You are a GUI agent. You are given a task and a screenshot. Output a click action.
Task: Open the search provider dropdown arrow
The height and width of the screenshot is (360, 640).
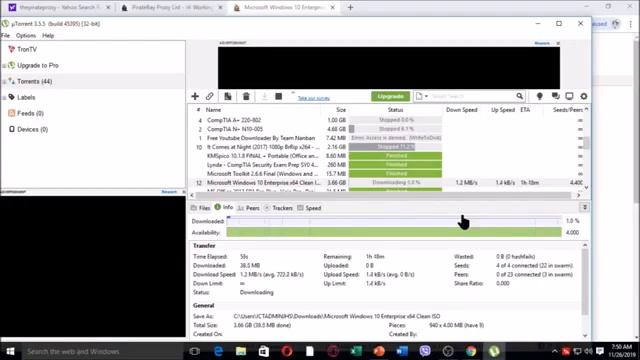[x=426, y=96]
